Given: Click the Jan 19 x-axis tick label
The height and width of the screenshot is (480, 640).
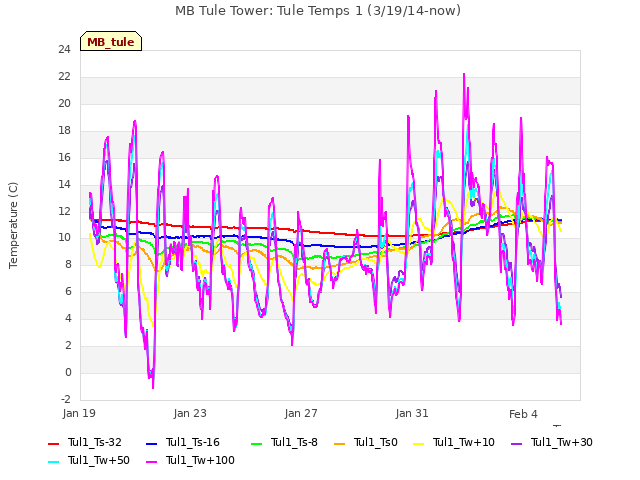Looking at the screenshot, I should pos(79,413).
